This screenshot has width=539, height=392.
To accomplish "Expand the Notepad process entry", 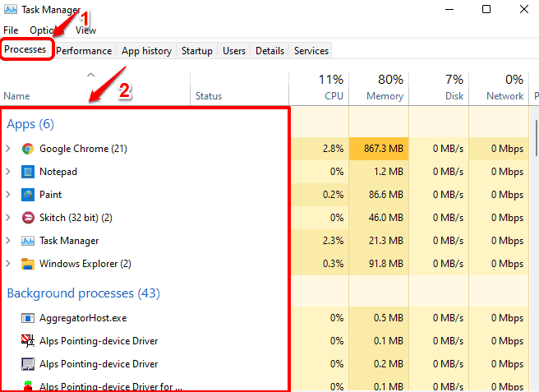I will tap(8, 172).
